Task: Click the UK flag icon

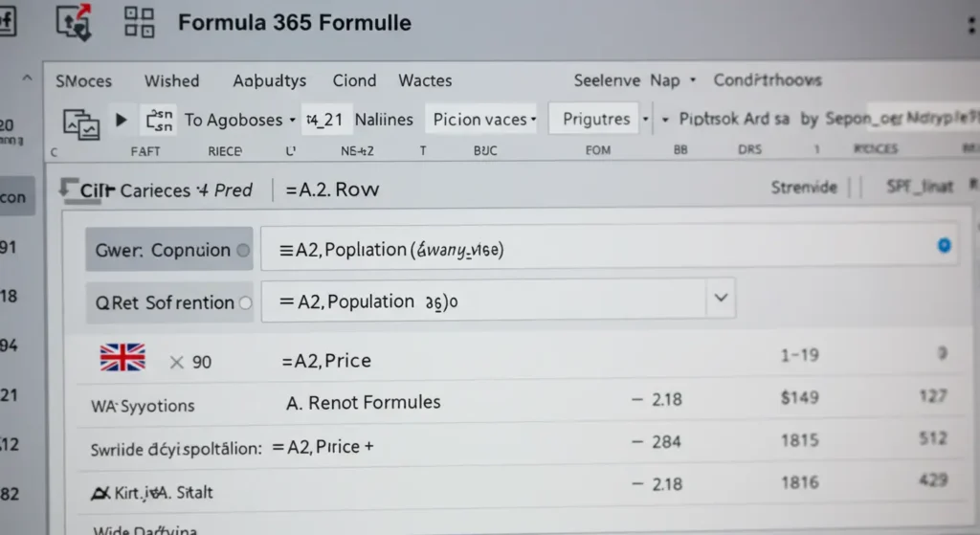Action: [122, 360]
